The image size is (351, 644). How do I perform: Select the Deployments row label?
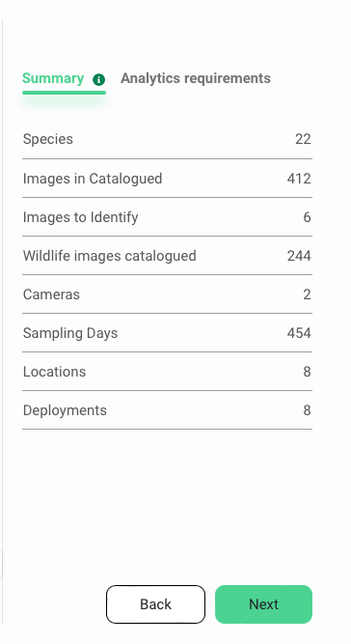tap(65, 410)
